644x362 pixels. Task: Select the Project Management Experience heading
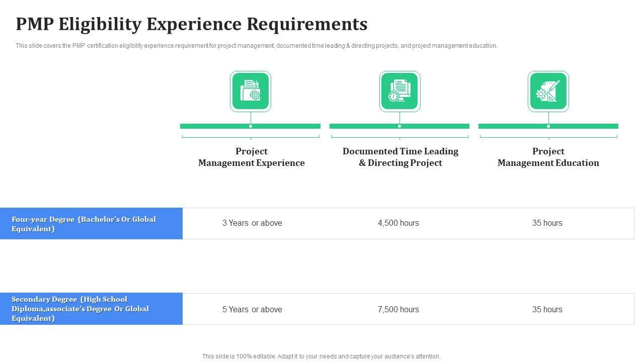251,157
